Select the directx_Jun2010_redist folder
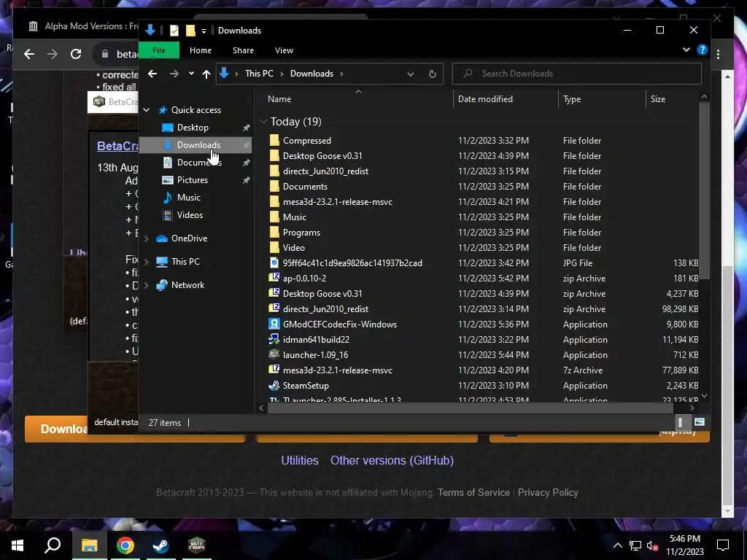This screenshot has height=560, width=747. click(325, 171)
